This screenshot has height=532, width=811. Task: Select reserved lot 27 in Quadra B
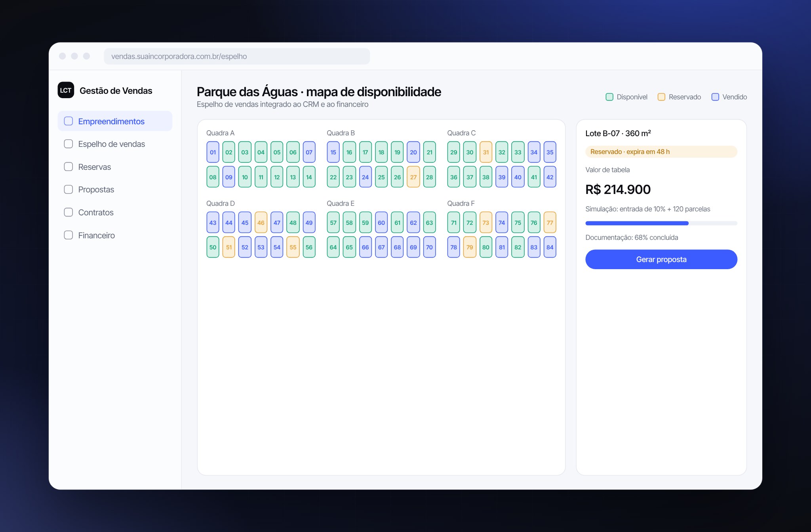point(413,177)
